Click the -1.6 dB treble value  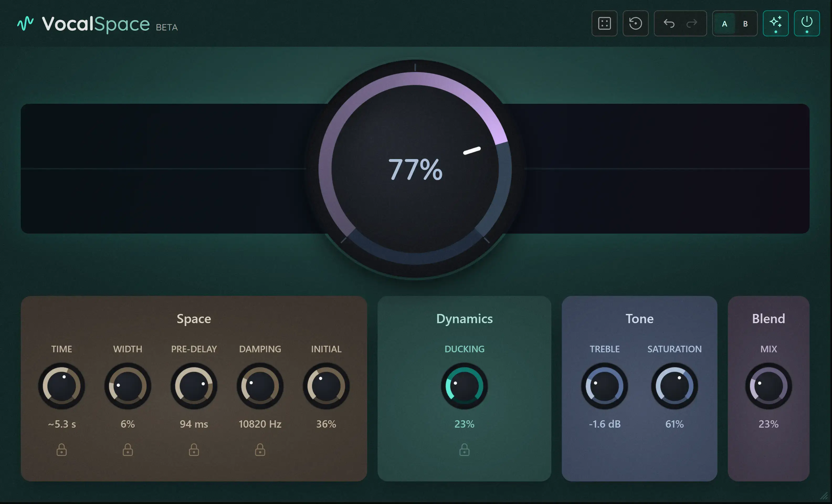tap(605, 424)
